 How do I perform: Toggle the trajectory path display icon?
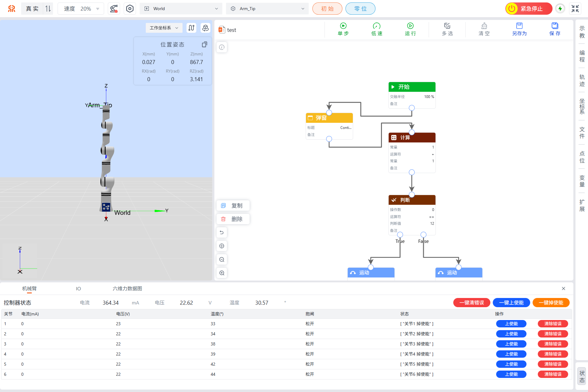191,28
